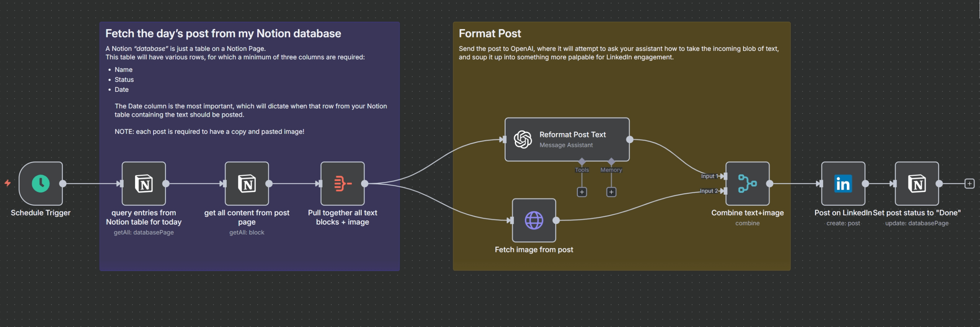This screenshot has width=980, height=327.
Task: Add a sub-node under Memory connector
Action: [x=611, y=192]
